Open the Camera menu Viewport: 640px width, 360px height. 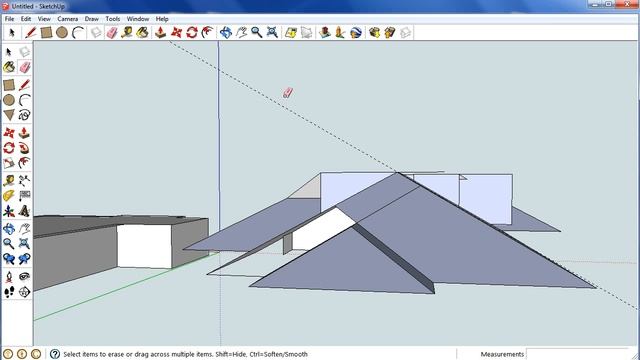67,19
